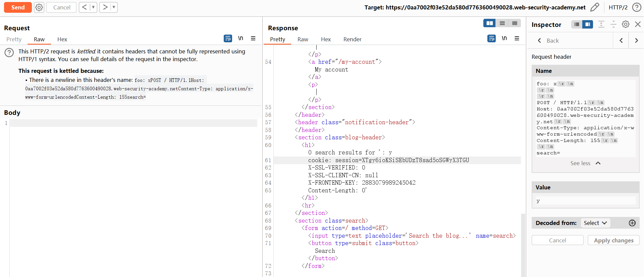The image size is (644, 277).
Task: Switch to the Response Render tab
Action: pyautogui.click(x=352, y=39)
